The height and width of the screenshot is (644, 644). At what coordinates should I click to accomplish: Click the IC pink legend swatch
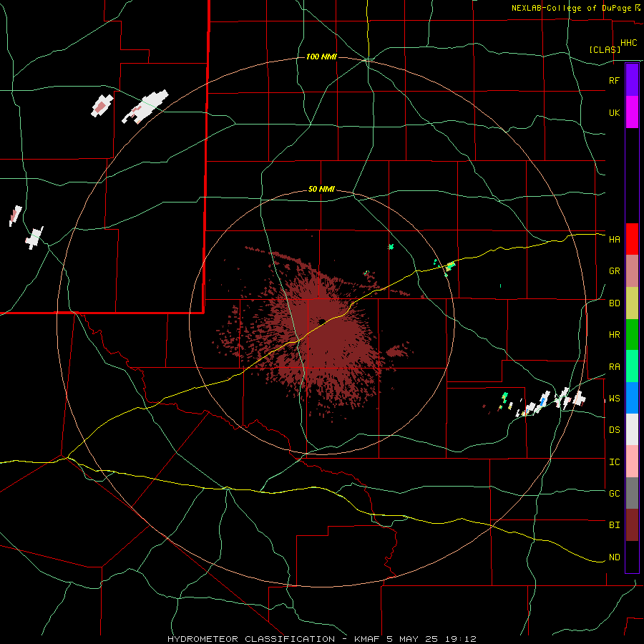tap(632, 462)
